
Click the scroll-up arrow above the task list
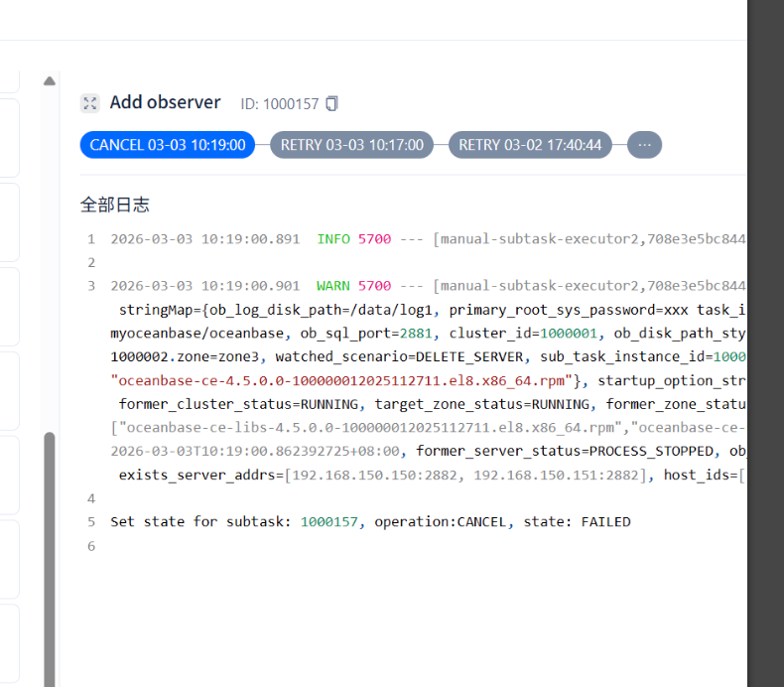[49, 81]
